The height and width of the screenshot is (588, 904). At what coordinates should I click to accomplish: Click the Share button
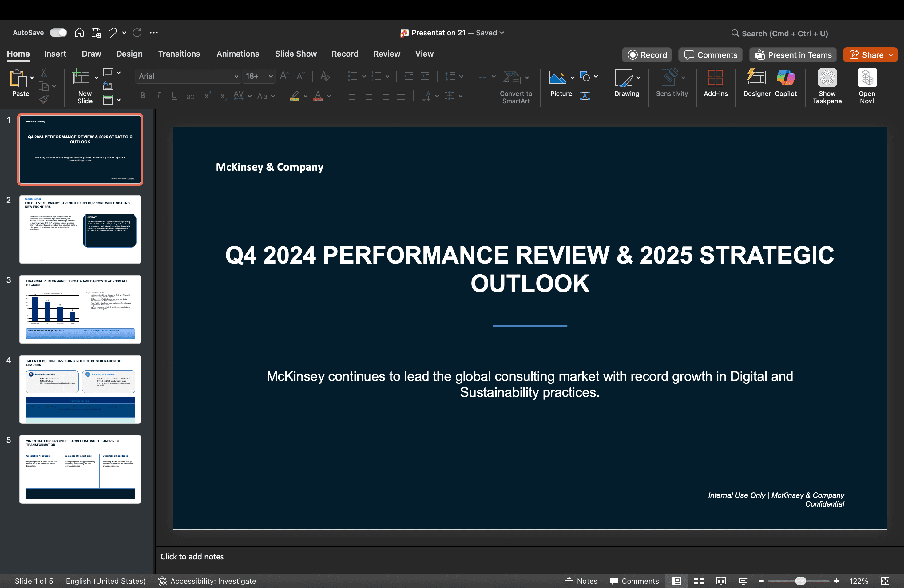(870, 54)
